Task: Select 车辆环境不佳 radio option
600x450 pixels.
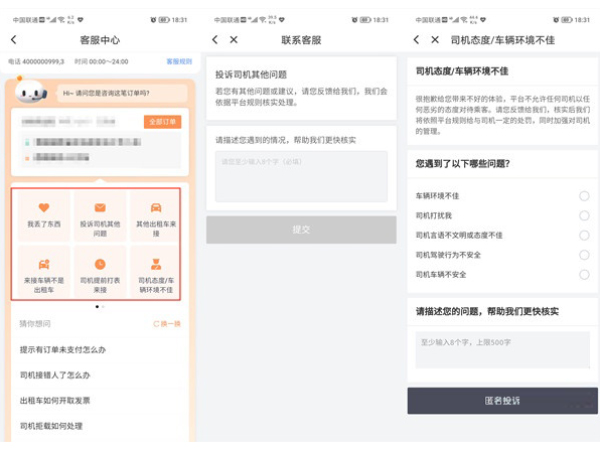Action: (x=584, y=196)
